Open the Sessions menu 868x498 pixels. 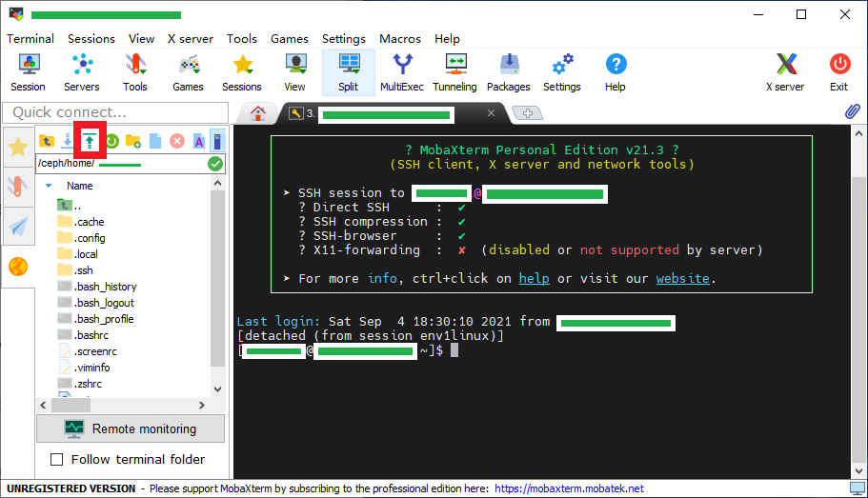[91, 39]
